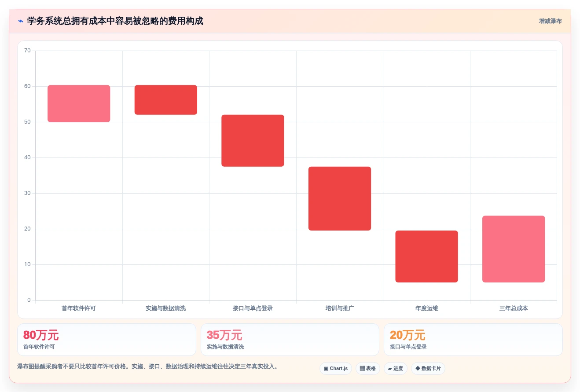580x392 pixels.
Task: Click the 培训与推广 waterfall bar
Action: tap(340, 198)
